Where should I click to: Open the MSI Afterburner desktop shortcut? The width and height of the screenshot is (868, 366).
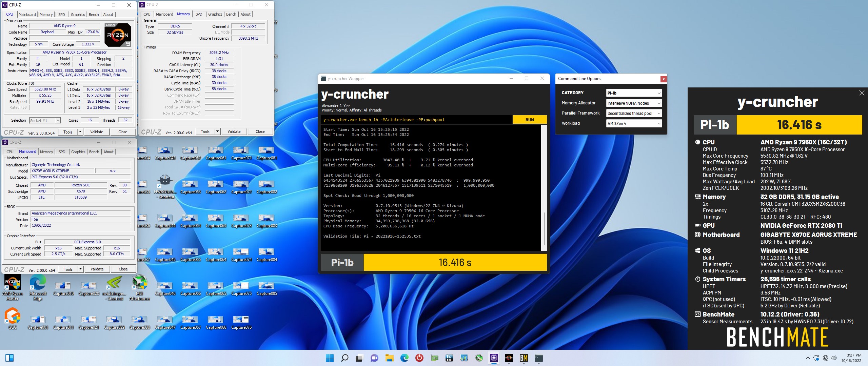[x=140, y=288]
